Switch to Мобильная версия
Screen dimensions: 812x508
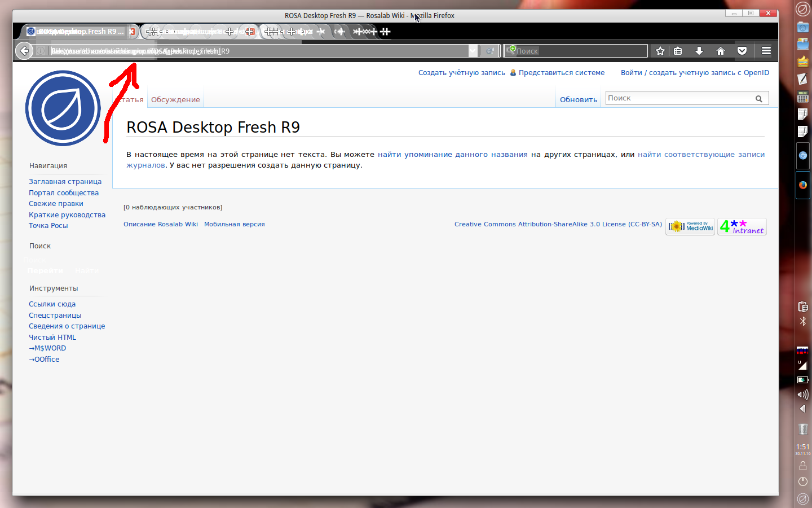(235, 225)
